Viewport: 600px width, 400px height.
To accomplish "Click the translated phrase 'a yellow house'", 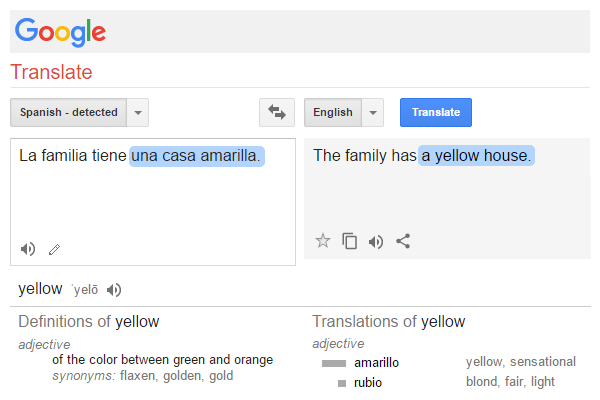I will [x=476, y=156].
